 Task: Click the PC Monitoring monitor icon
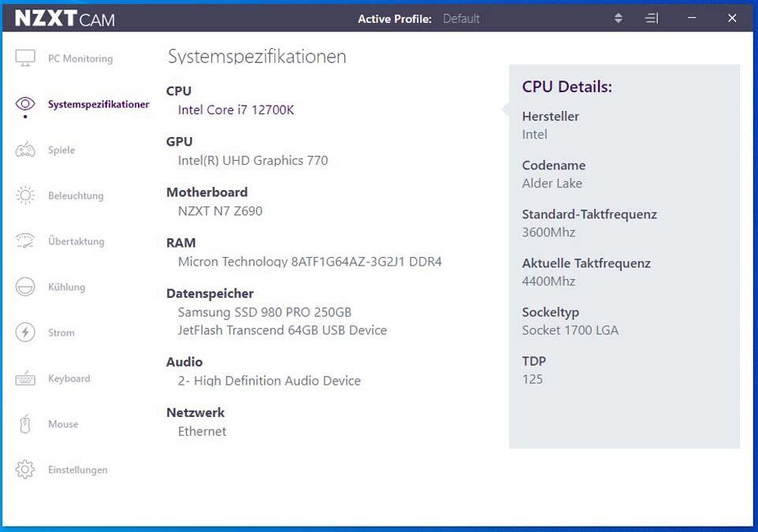pos(25,58)
